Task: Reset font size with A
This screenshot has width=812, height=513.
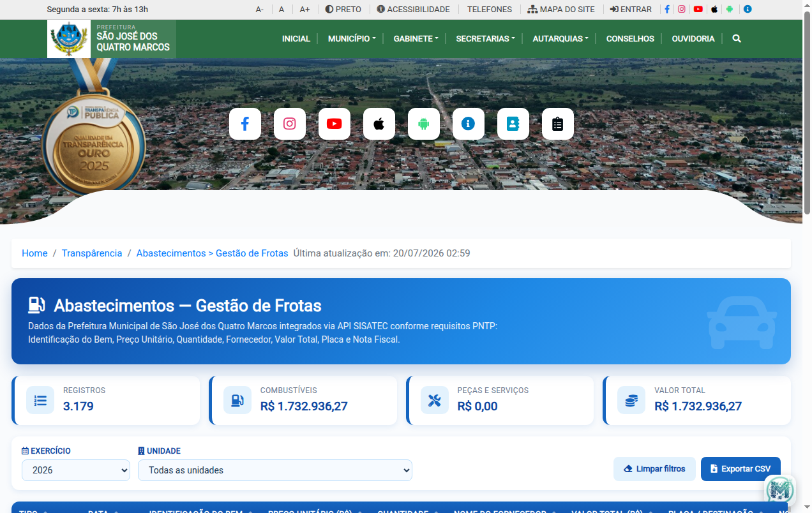Action: coord(282,10)
